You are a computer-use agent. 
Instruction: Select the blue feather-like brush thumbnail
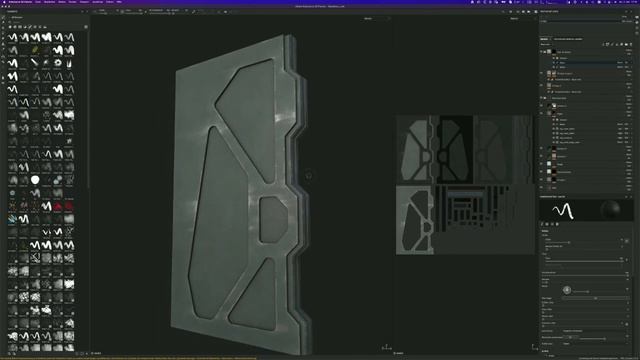pos(12,219)
